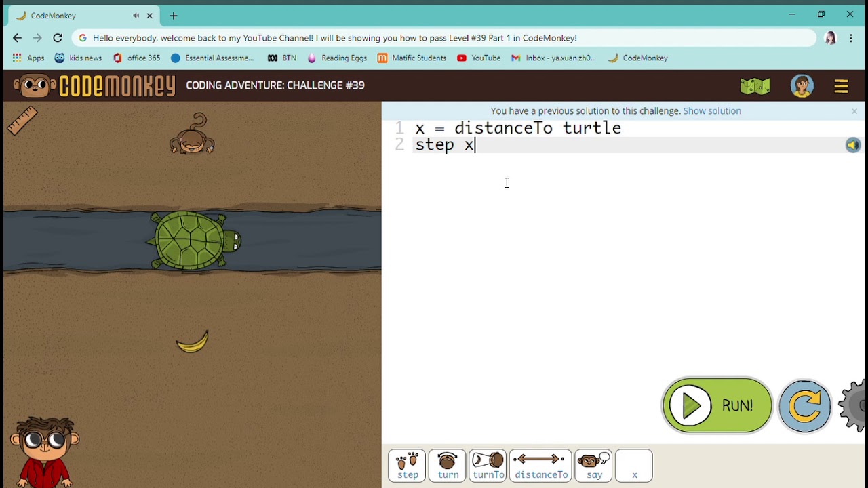Click the line number 1 in editor gutter

point(399,128)
